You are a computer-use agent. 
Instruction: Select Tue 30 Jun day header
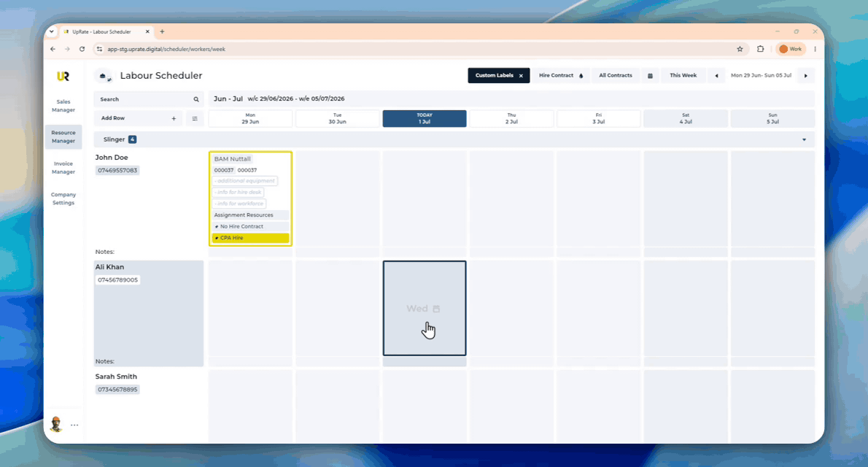(x=337, y=118)
